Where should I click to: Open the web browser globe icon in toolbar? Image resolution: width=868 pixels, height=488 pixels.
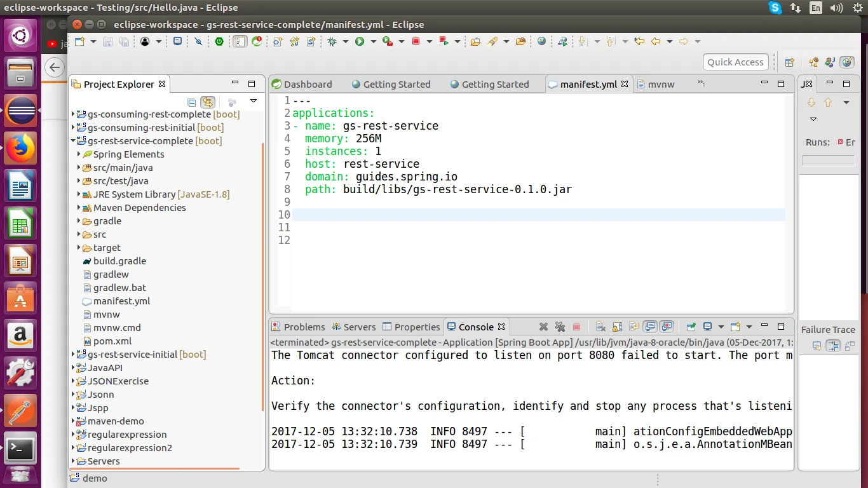pos(541,41)
